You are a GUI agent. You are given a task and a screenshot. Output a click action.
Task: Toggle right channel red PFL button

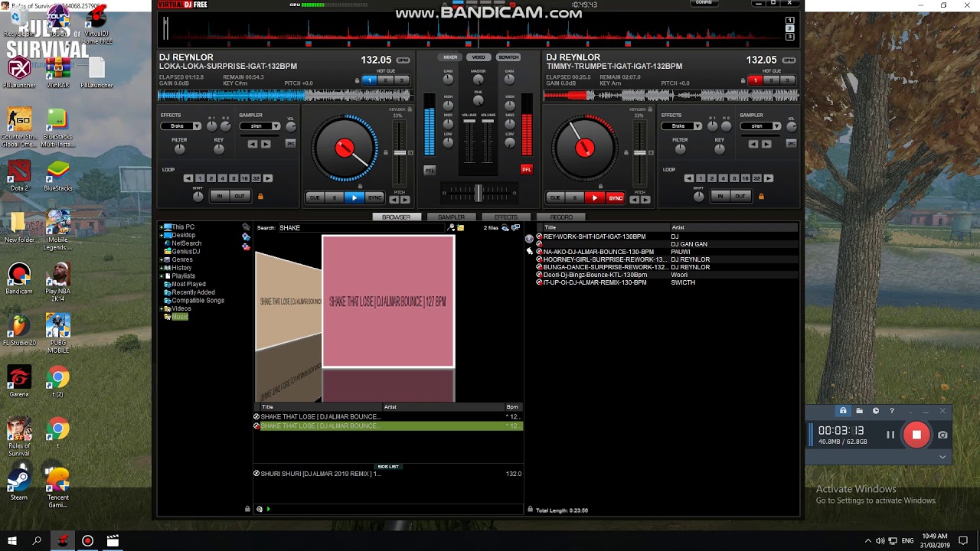tap(526, 169)
